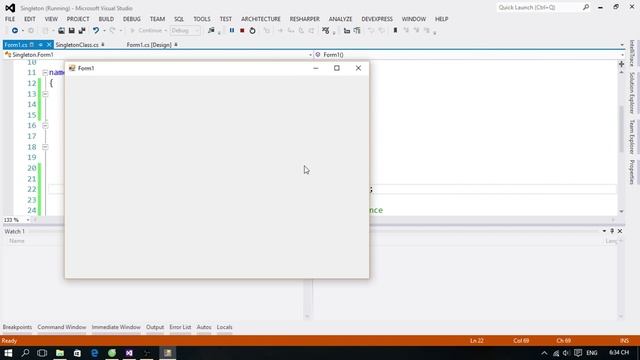Switch to the SingletonClass.cs tab
This screenshot has width=640, height=360.
point(77,45)
